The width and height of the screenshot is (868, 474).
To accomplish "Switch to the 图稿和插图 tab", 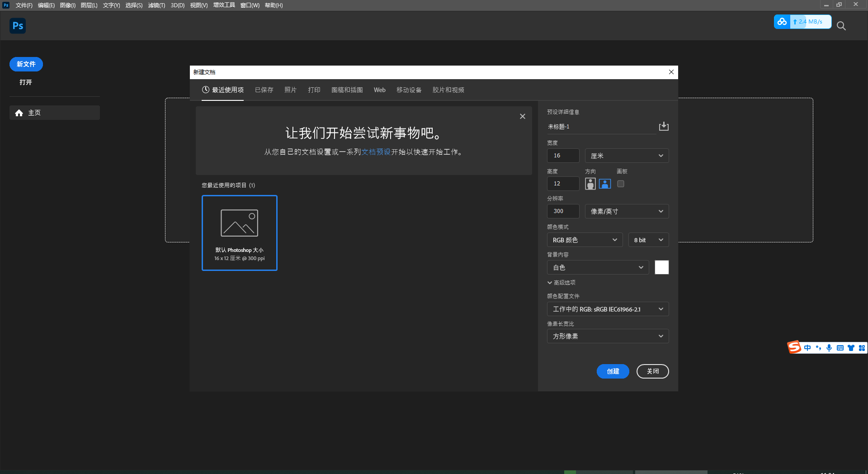I will [x=347, y=90].
